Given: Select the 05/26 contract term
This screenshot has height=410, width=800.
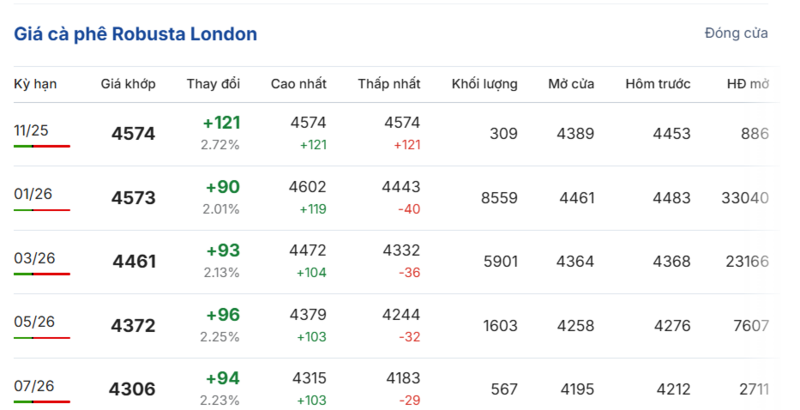Looking at the screenshot, I should click(x=34, y=322).
